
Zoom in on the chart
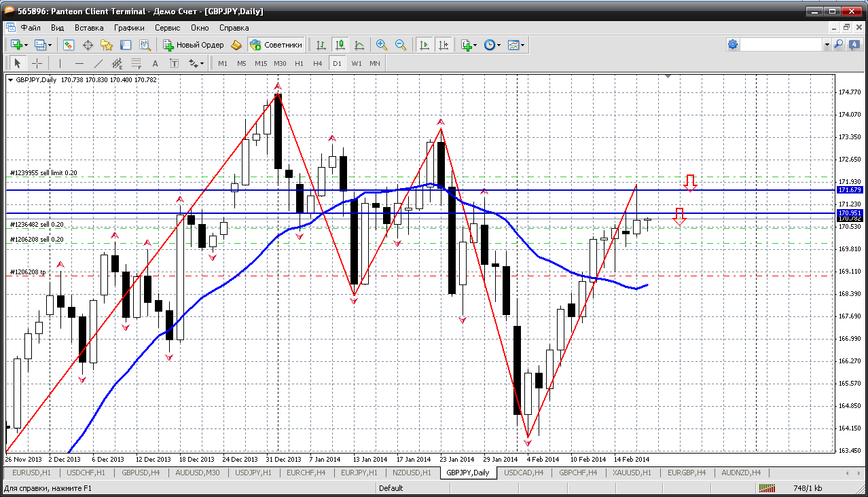pyautogui.click(x=382, y=45)
